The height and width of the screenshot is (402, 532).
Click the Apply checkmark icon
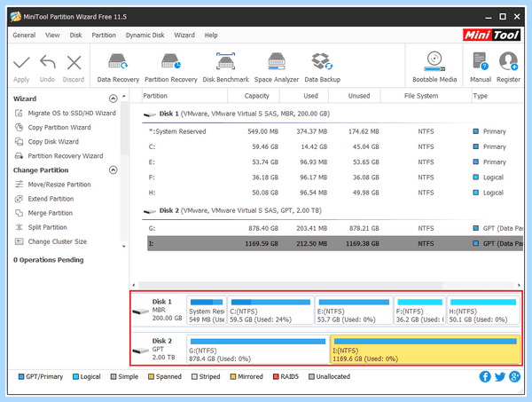click(21, 63)
